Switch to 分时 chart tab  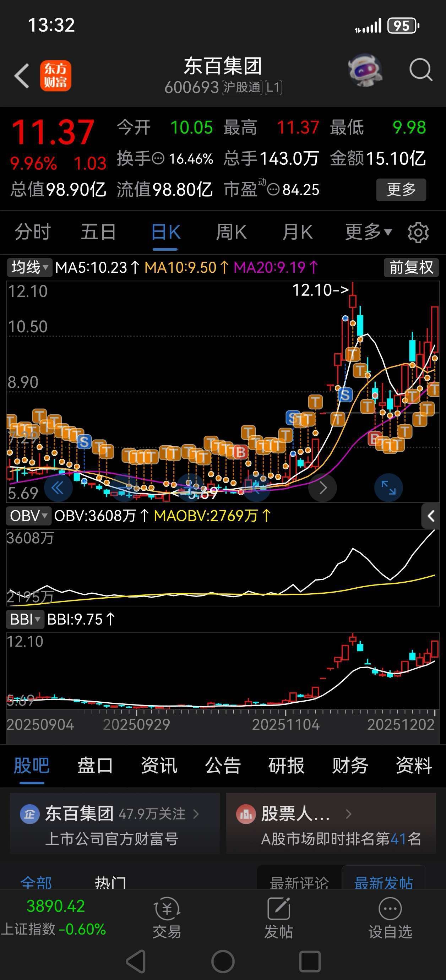click(33, 232)
